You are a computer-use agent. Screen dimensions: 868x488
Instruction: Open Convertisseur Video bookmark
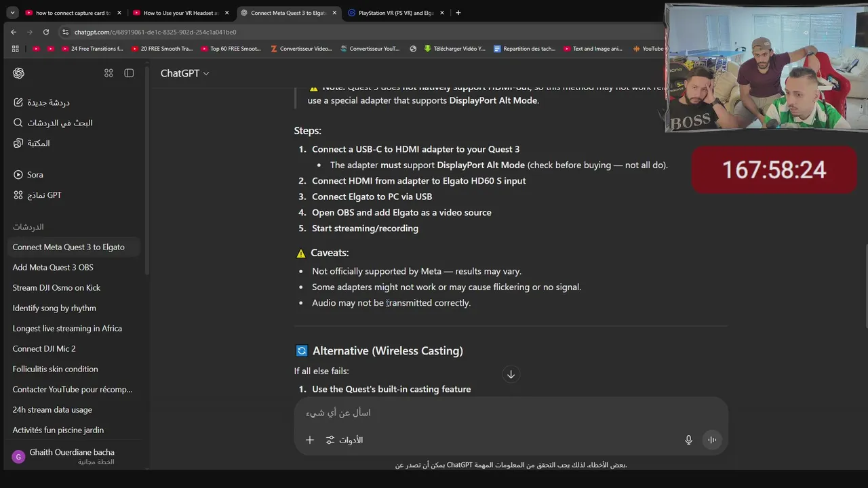pyautogui.click(x=301, y=49)
